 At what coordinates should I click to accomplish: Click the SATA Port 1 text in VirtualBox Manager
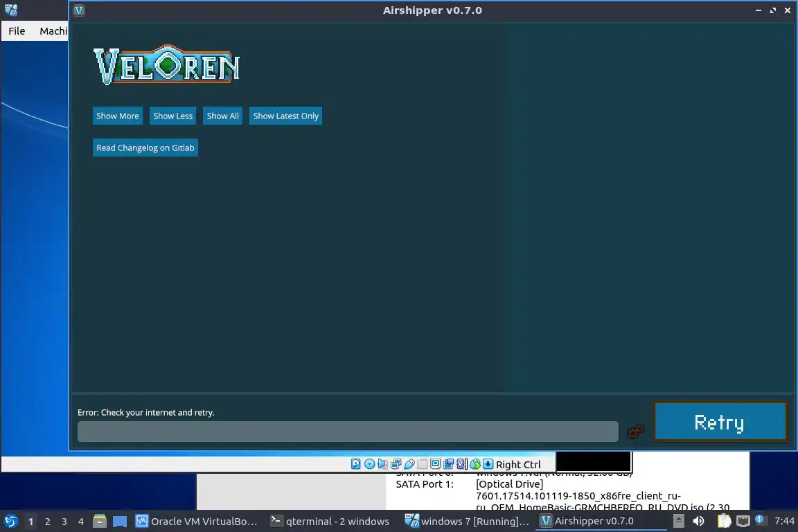pyautogui.click(x=425, y=484)
